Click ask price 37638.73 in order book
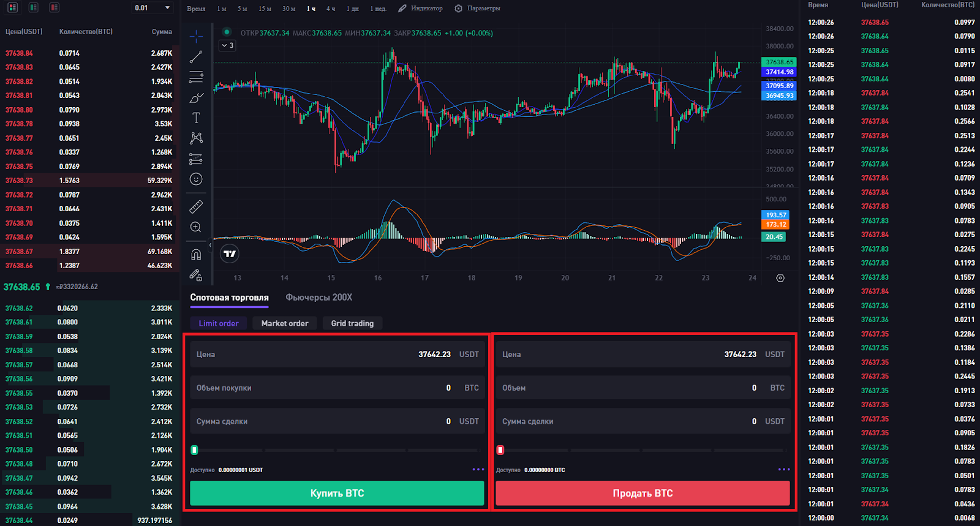Viewport: 980px width, 526px height. pyautogui.click(x=19, y=181)
